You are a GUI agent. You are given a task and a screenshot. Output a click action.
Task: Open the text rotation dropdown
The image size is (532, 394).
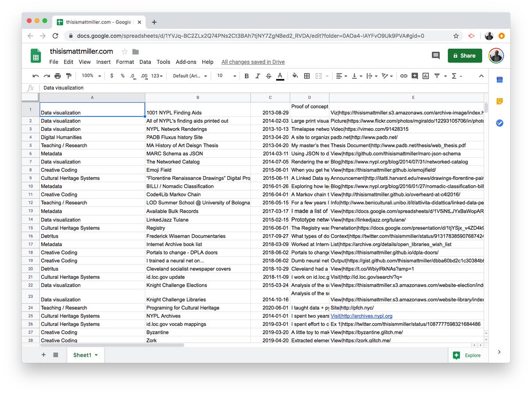(387, 76)
